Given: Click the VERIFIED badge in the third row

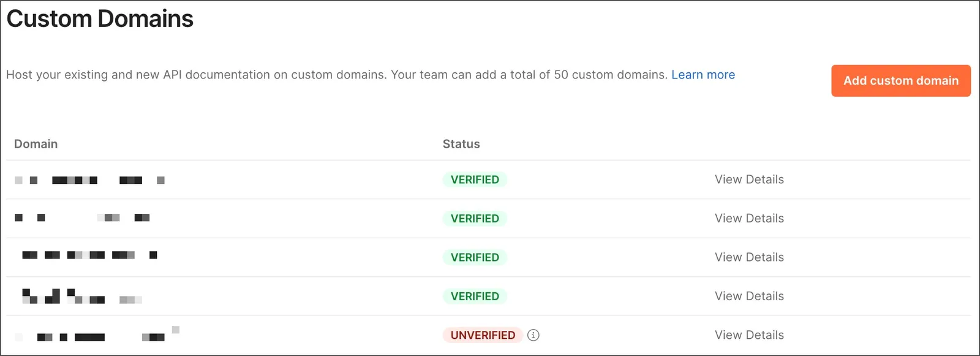Looking at the screenshot, I should (x=475, y=257).
